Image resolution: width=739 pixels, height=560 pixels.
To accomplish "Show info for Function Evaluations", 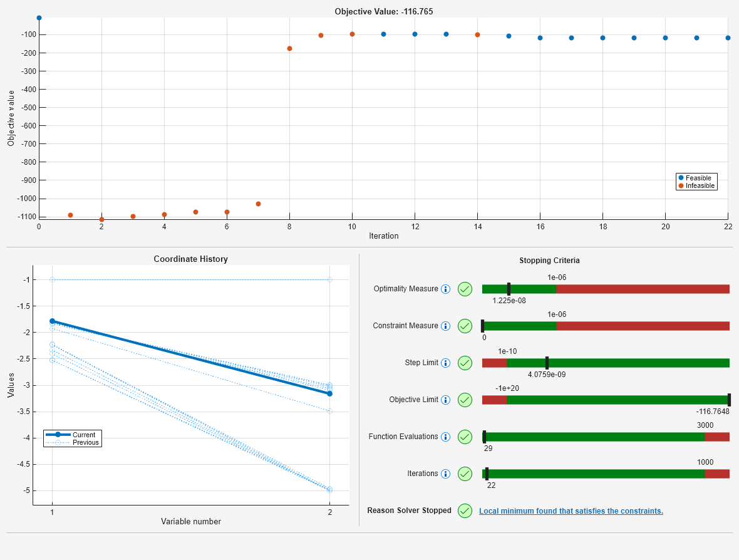I will coord(446,437).
